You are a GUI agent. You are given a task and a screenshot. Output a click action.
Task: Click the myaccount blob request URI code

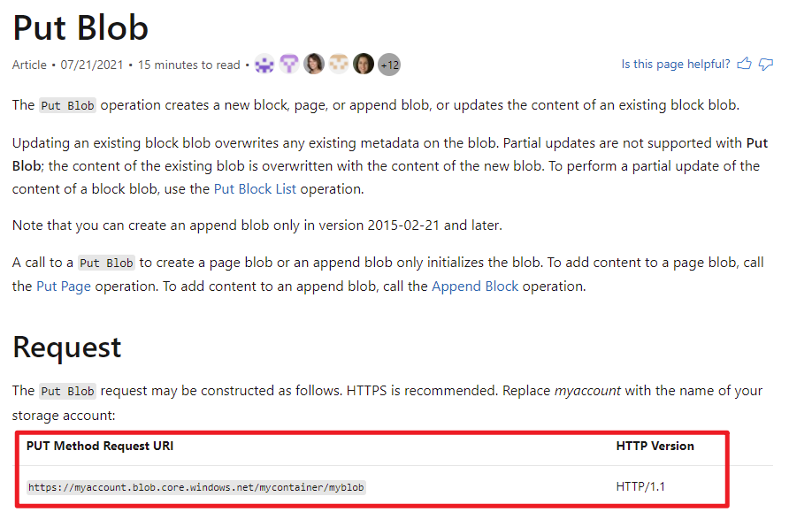[x=195, y=487]
